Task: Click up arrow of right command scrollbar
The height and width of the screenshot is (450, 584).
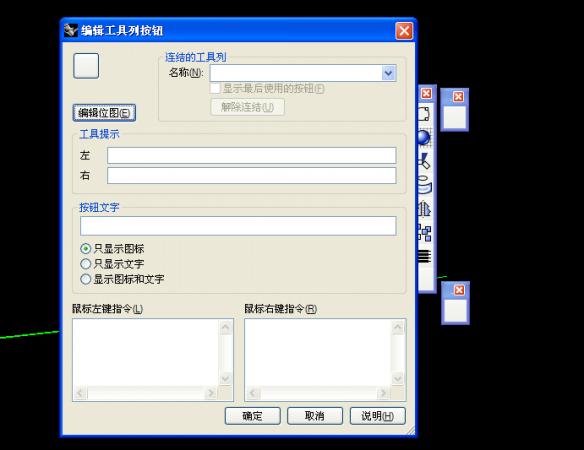Action: point(398,327)
